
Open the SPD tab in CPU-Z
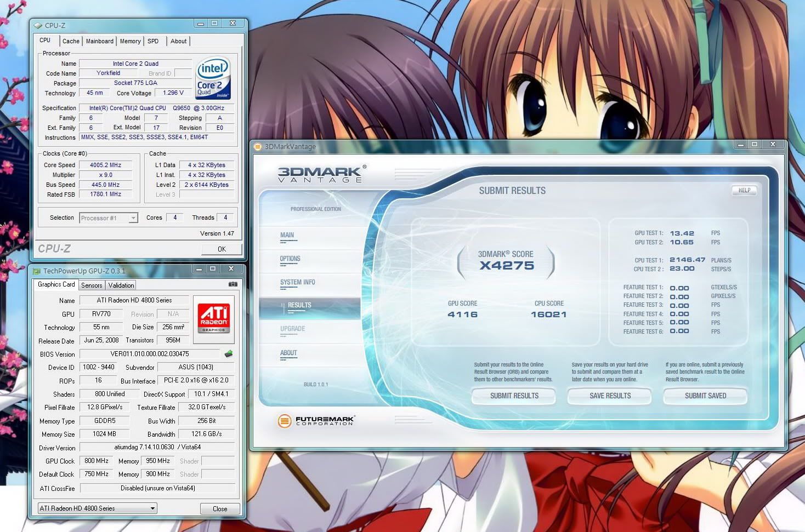coord(153,41)
